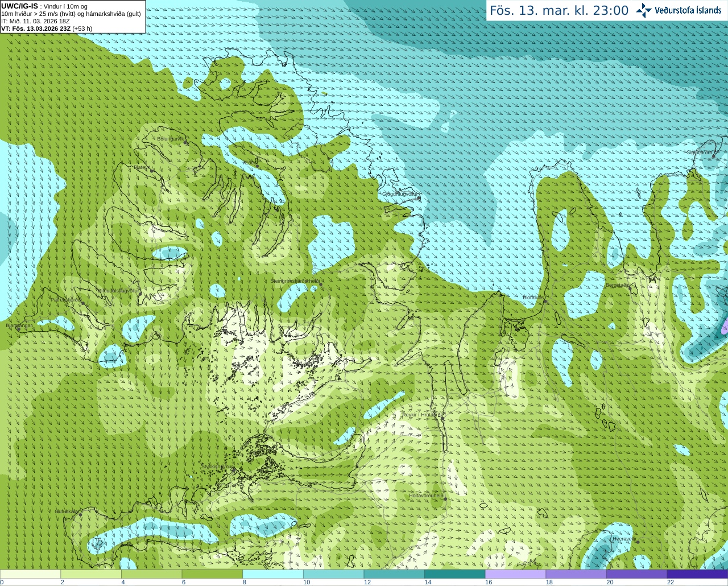Click the Flateyri station label
Screen dimensions: 728x586
point(142,167)
